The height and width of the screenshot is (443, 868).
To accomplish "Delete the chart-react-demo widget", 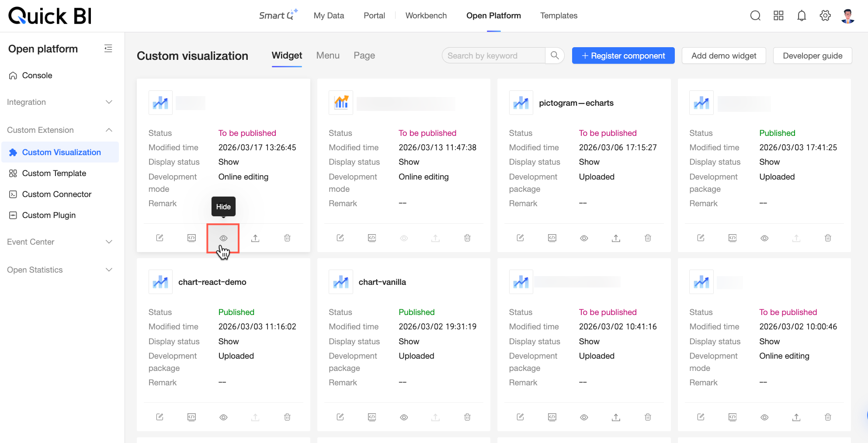I will point(287,417).
